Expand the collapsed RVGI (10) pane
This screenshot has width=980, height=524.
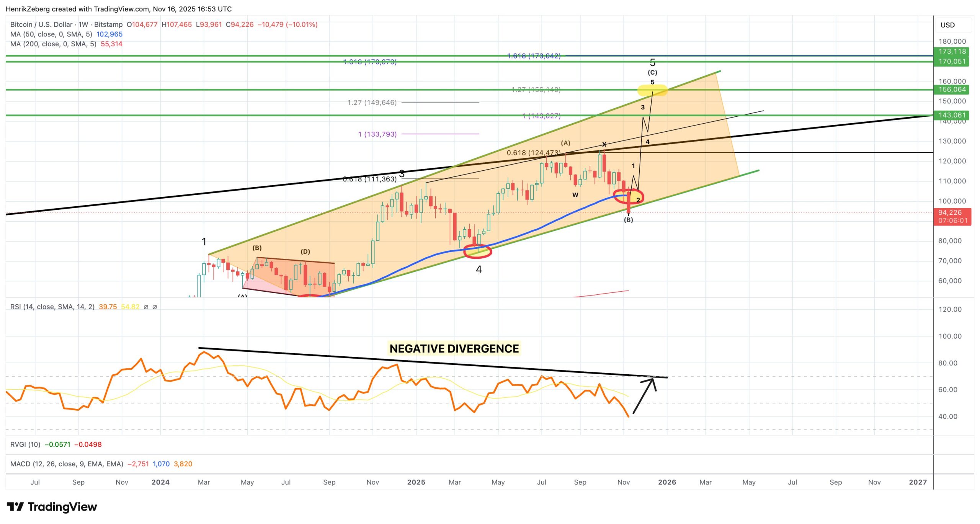[x=25, y=444]
